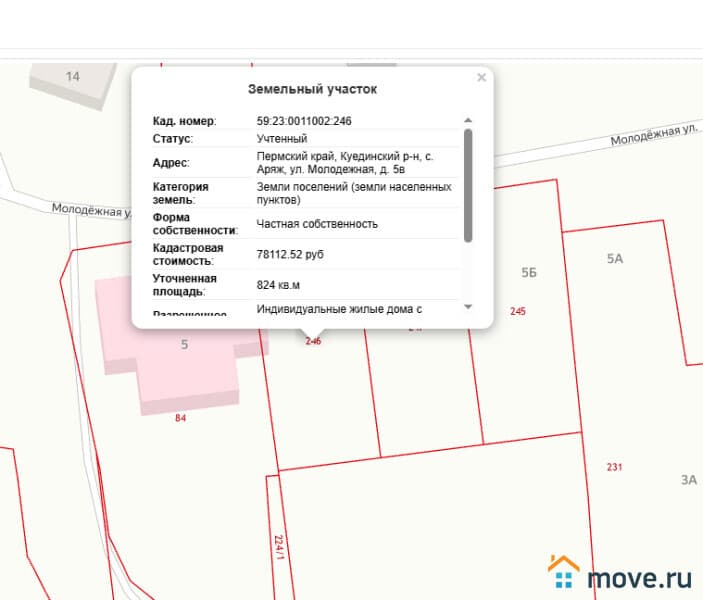The height and width of the screenshot is (600, 703).
Task: Click the 78112.52 руб cadastral value
Action: coord(290,254)
